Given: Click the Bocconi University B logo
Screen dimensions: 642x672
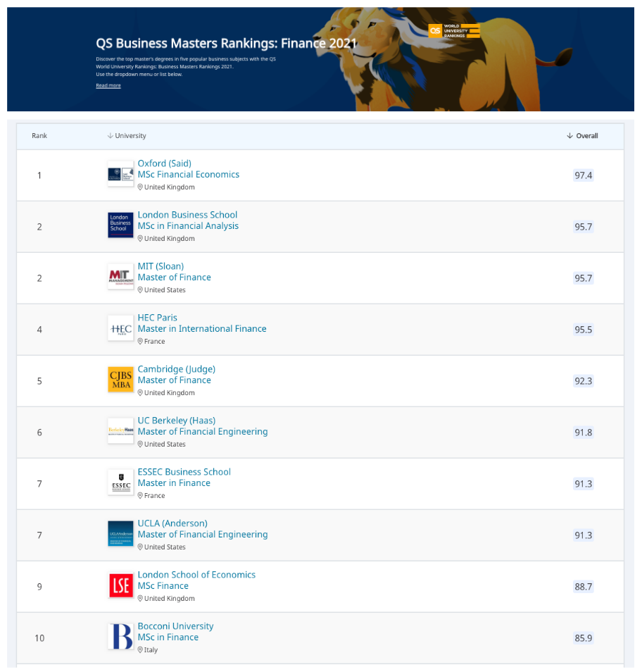Looking at the screenshot, I should coord(121,637).
